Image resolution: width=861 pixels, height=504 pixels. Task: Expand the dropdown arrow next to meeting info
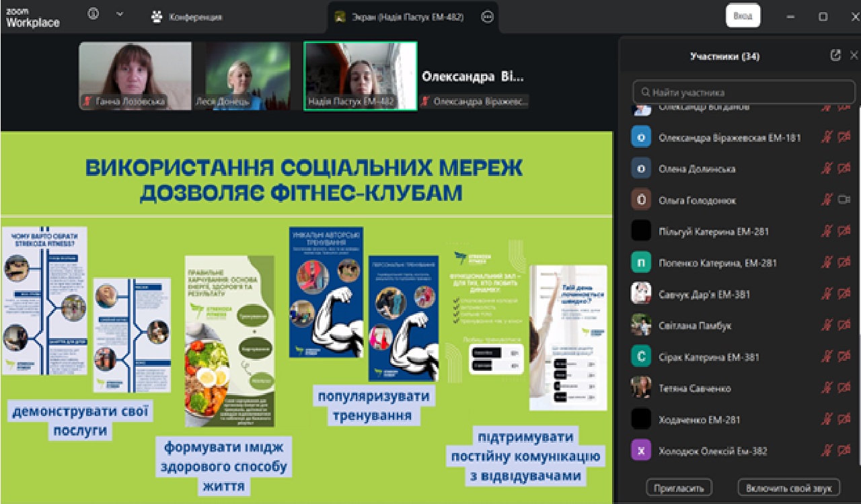120,15
